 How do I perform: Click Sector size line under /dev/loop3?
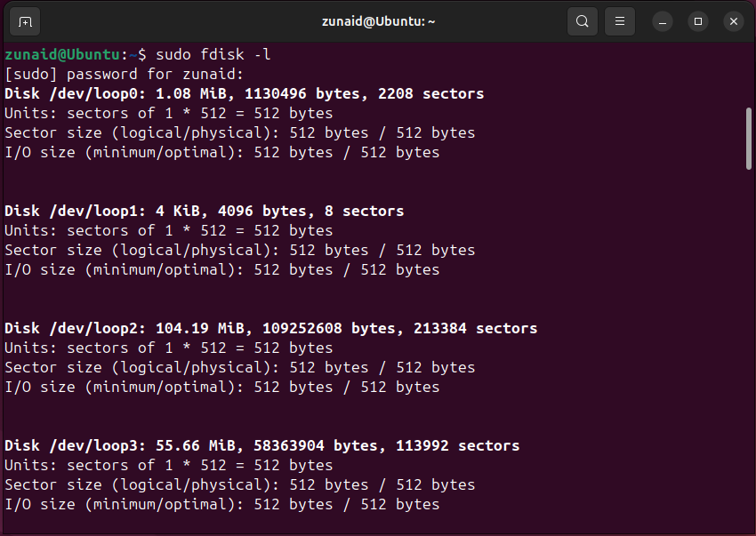pos(239,484)
